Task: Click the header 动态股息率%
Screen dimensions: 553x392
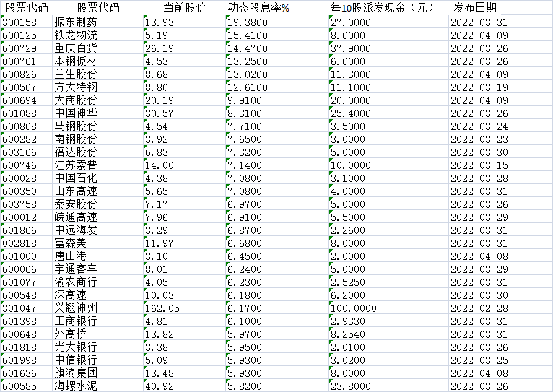Action: point(258,7)
